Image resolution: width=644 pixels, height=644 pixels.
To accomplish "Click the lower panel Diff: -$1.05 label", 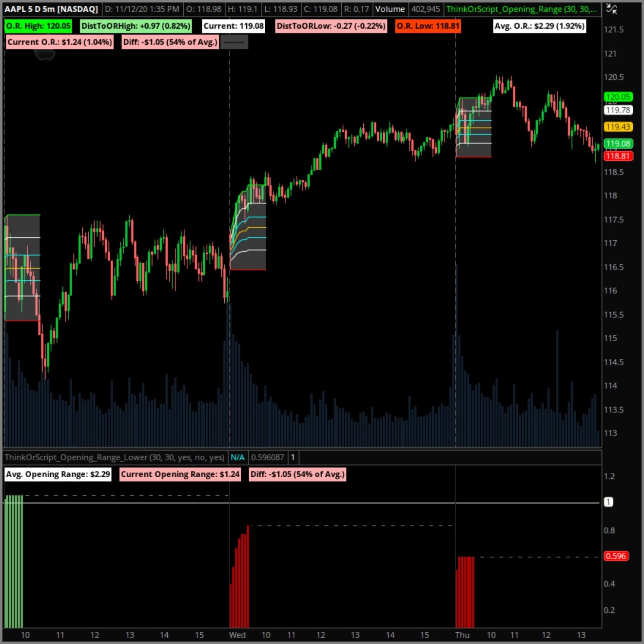I will click(x=297, y=474).
